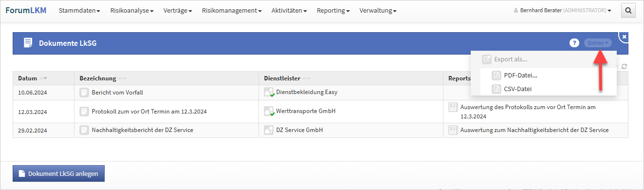Select PDF-Datei... export option

[x=520, y=75]
